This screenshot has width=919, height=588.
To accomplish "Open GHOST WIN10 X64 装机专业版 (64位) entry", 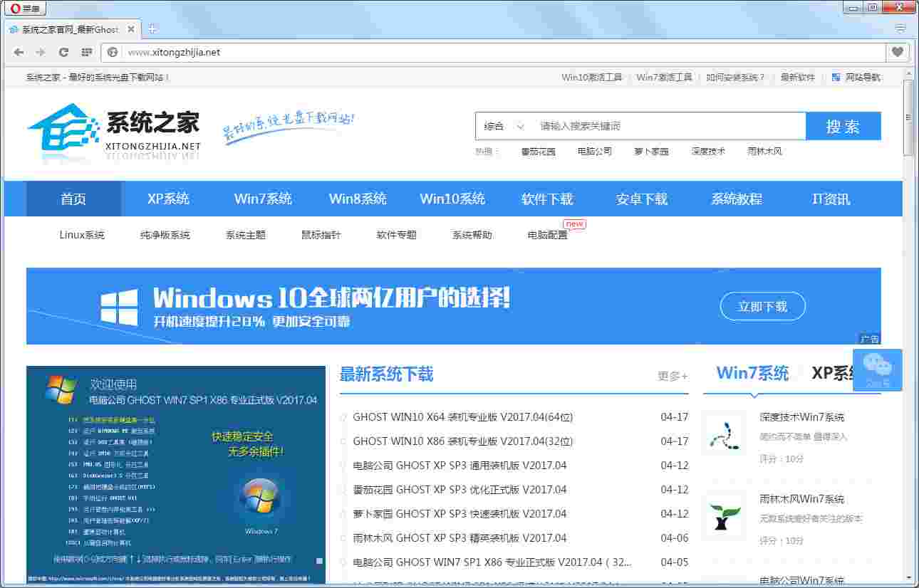I will pyautogui.click(x=463, y=417).
